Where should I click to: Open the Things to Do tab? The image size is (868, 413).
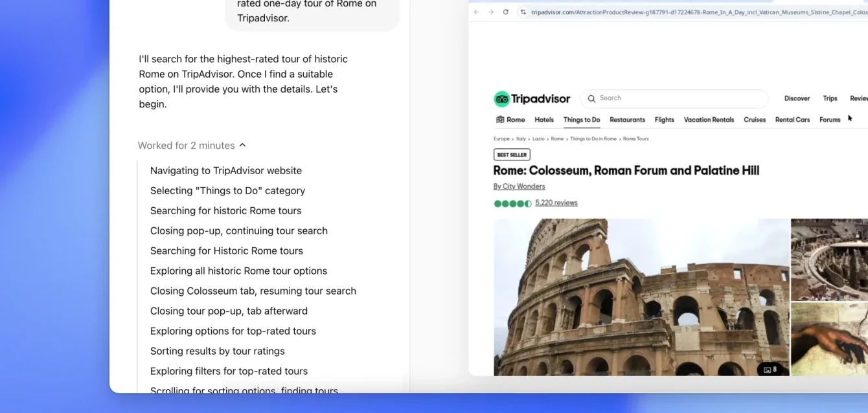click(x=581, y=120)
